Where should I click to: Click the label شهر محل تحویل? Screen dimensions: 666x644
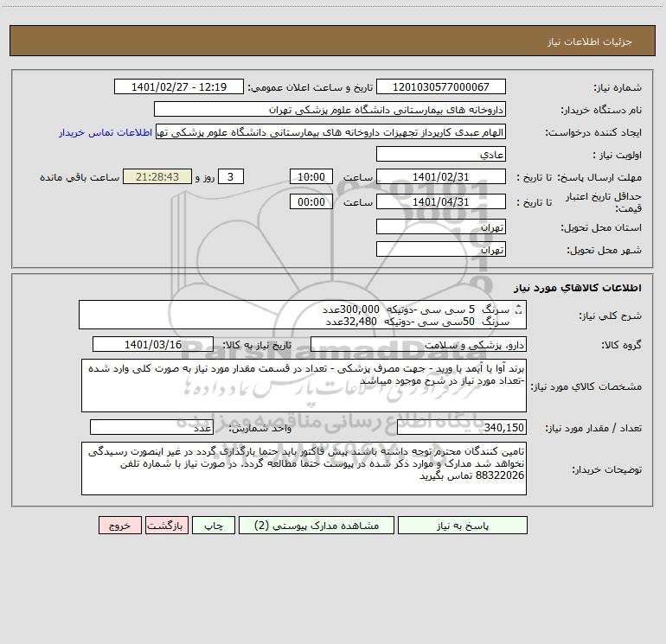click(605, 250)
